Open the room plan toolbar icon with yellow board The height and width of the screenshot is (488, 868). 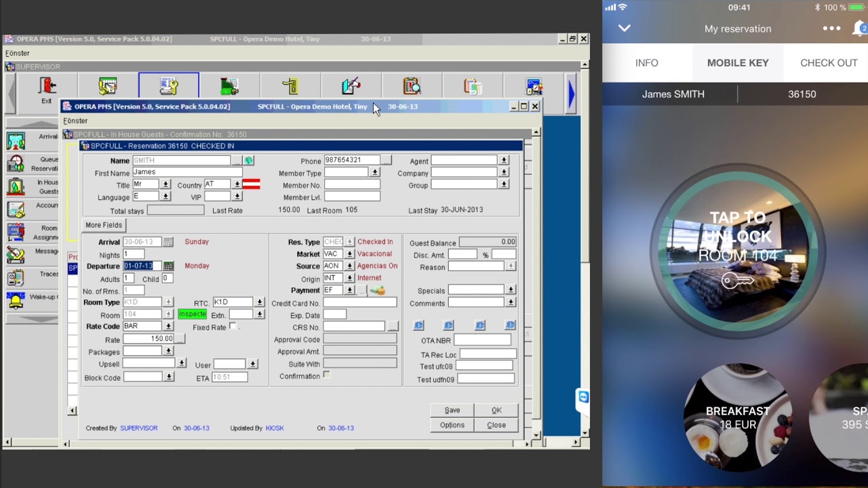(108, 86)
